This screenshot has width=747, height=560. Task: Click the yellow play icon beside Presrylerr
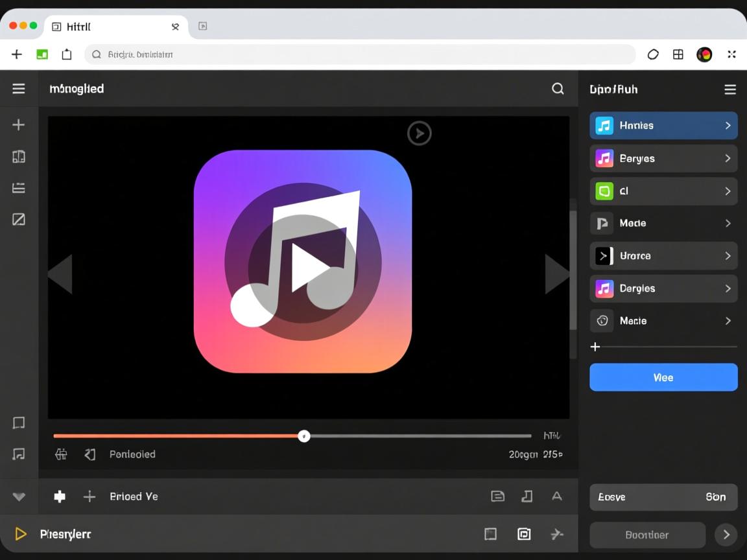21,534
